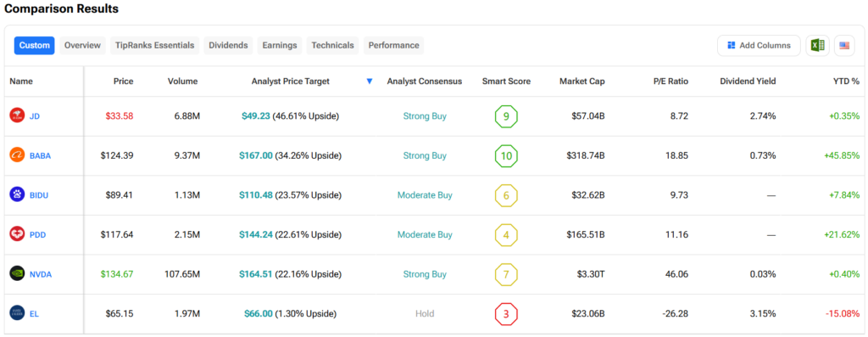Click the Alibaba BABA logo icon
The width and height of the screenshot is (868, 337).
[17, 155]
